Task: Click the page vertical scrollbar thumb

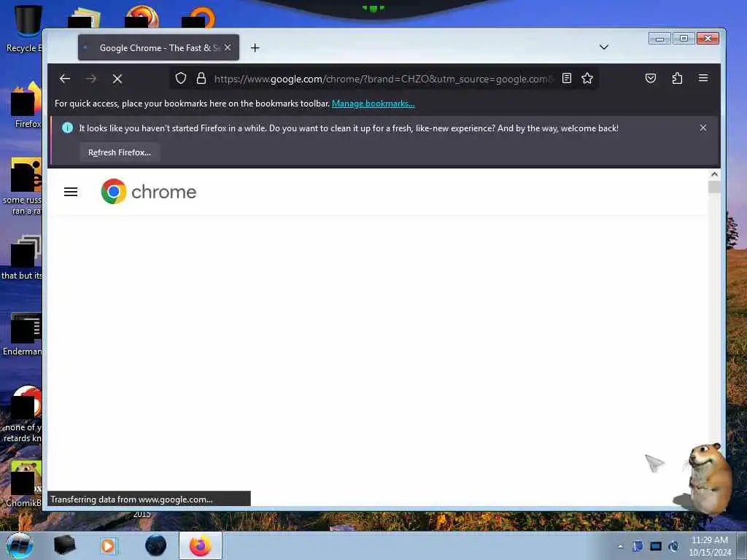Action: click(x=714, y=187)
